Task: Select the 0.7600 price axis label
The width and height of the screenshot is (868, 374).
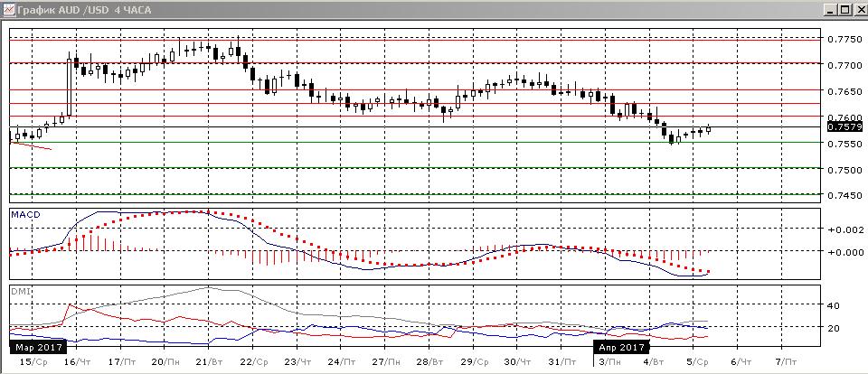Action: tap(844, 117)
